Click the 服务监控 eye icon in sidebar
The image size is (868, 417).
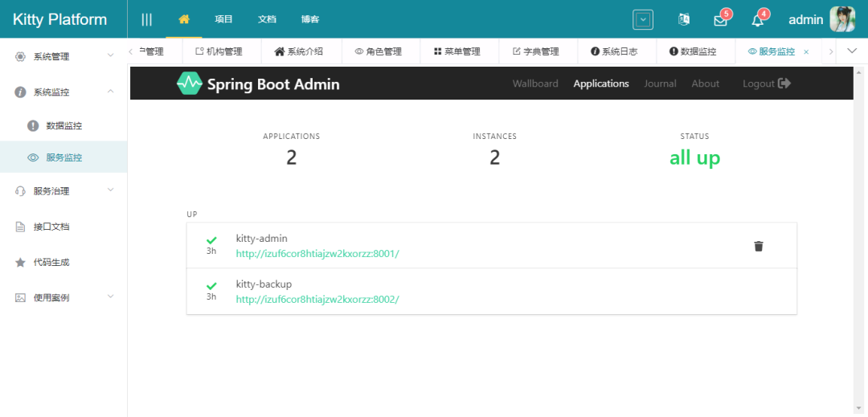point(33,157)
